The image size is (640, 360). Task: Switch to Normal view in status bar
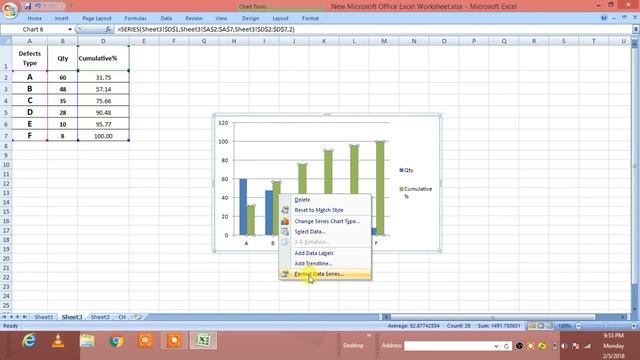coord(532,326)
